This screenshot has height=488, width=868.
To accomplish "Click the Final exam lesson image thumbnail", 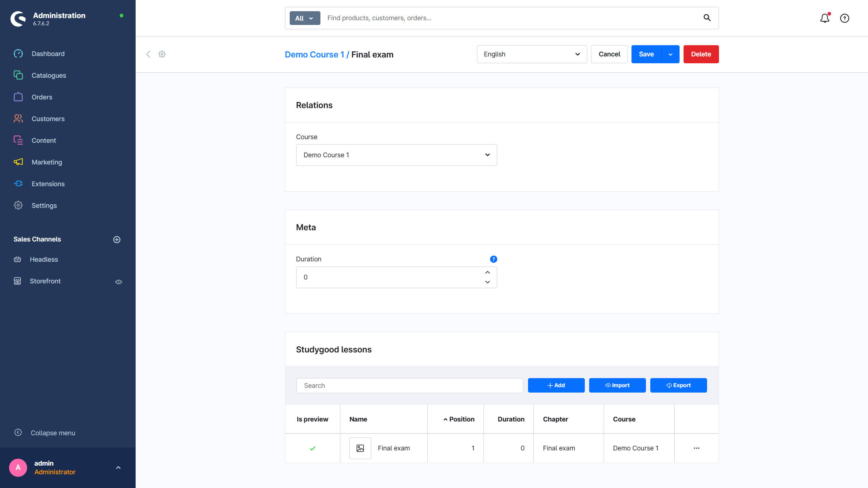I will pos(360,448).
